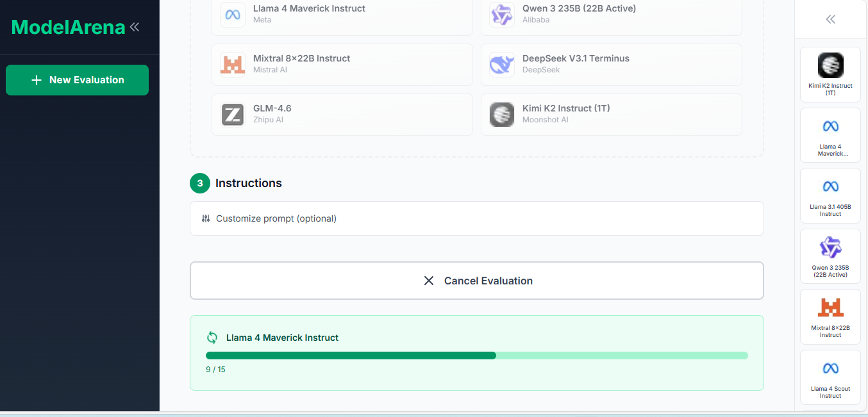Click the spinning refresh icon for Llama 4 Maverick

click(212, 338)
